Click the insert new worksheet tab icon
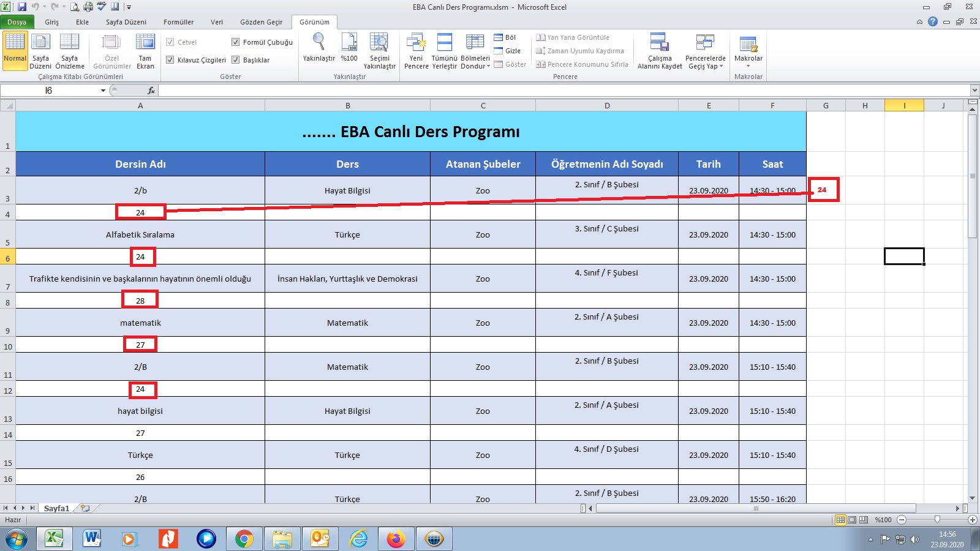Image resolution: width=980 pixels, height=551 pixels. 85,508
